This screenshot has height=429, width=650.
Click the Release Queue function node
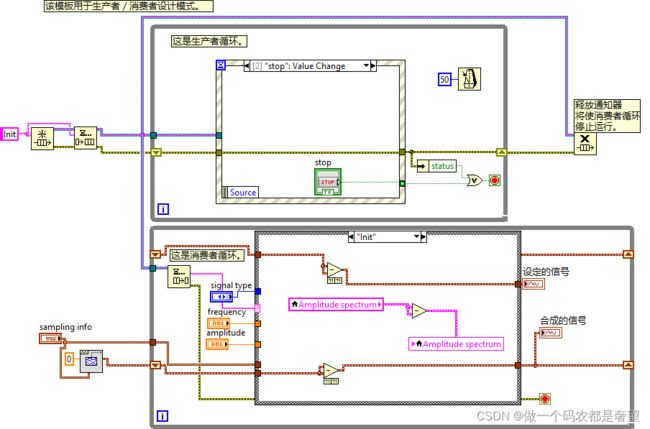(x=585, y=144)
